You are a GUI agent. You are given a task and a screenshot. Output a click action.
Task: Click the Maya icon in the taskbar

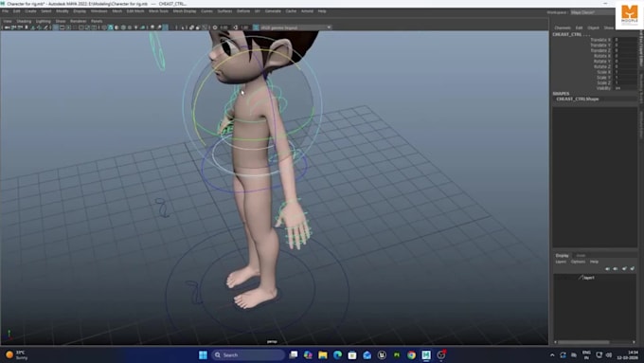click(x=426, y=354)
